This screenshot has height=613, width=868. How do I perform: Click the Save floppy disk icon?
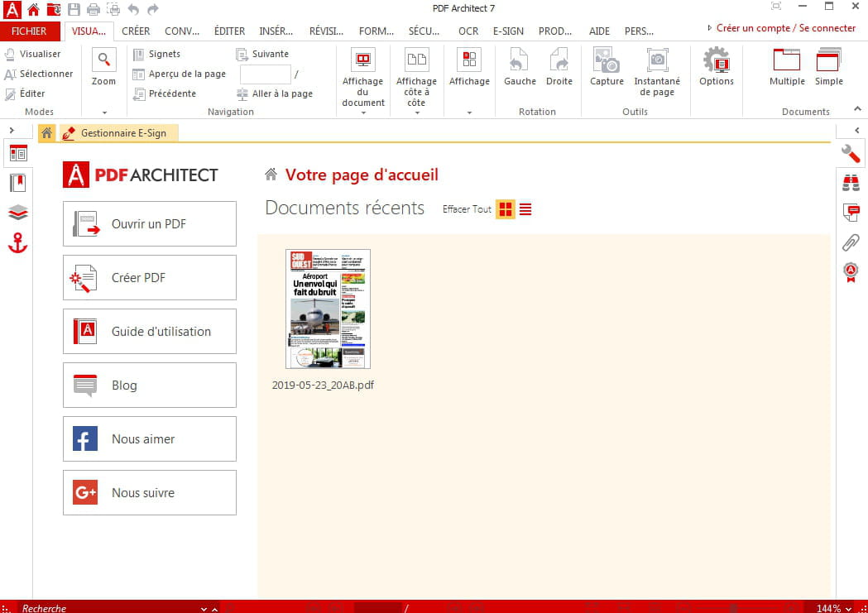(x=74, y=9)
